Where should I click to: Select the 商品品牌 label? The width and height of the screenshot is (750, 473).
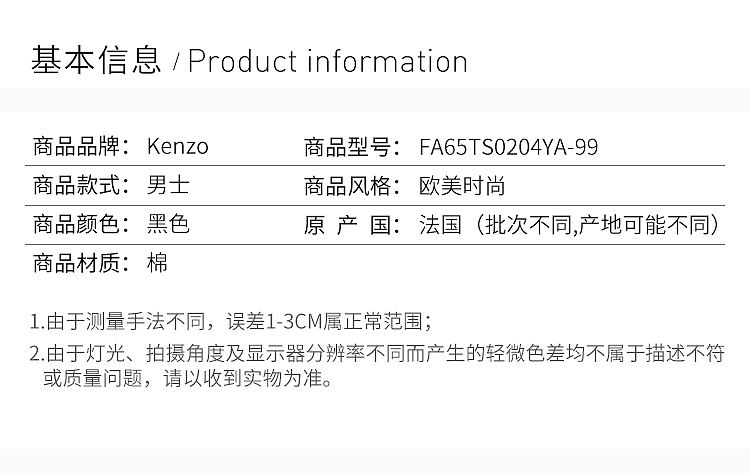pyautogui.click(x=81, y=147)
